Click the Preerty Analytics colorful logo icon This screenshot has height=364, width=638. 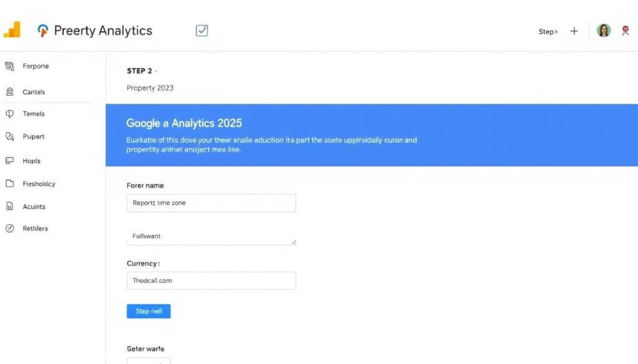tap(42, 30)
